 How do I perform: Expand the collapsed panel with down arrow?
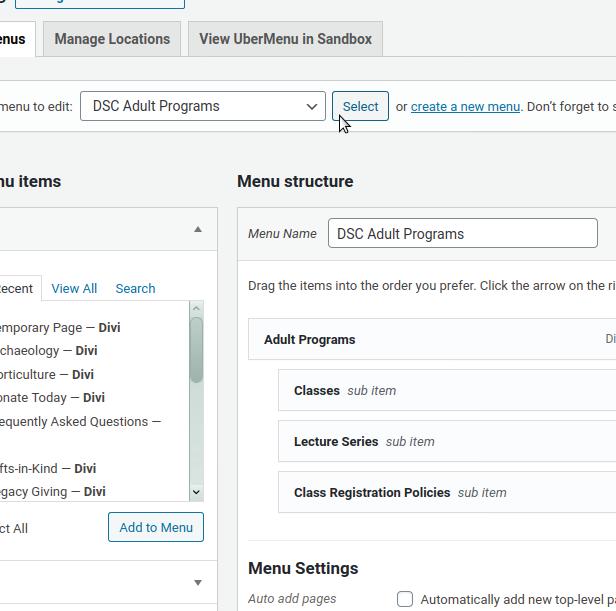[198, 583]
